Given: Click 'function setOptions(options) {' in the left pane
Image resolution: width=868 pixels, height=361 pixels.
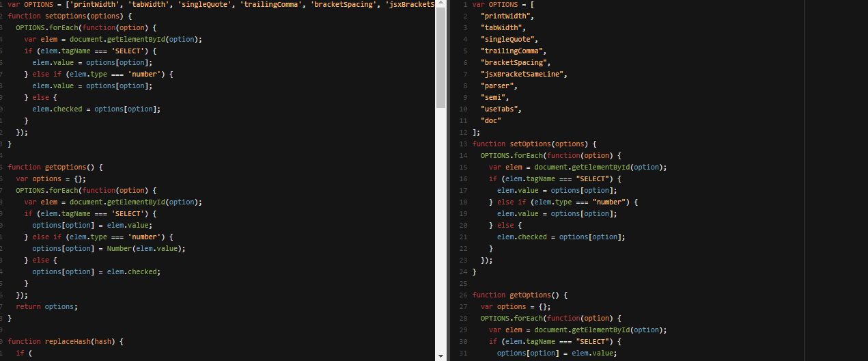Looking at the screenshot, I should pyautogui.click(x=70, y=16).
